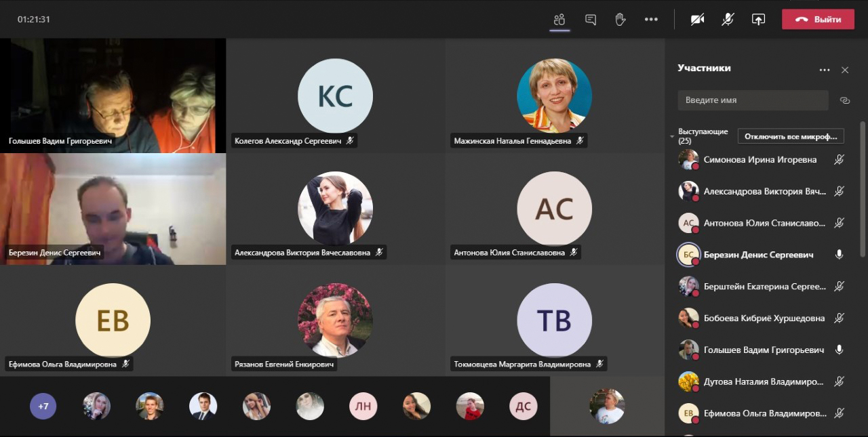
Task: Open more options in Участники panel header
Action: coord(824,70)
